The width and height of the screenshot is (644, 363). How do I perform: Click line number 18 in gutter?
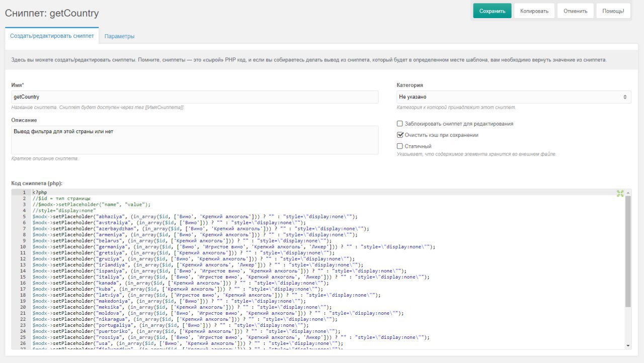coord(23,295)
